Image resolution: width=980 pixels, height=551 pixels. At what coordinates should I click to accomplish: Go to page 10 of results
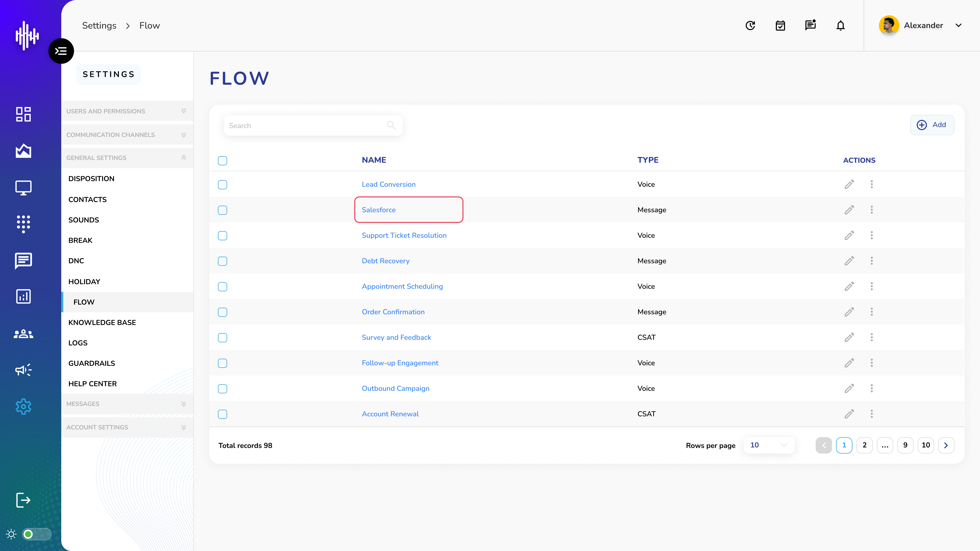[926, 445]
